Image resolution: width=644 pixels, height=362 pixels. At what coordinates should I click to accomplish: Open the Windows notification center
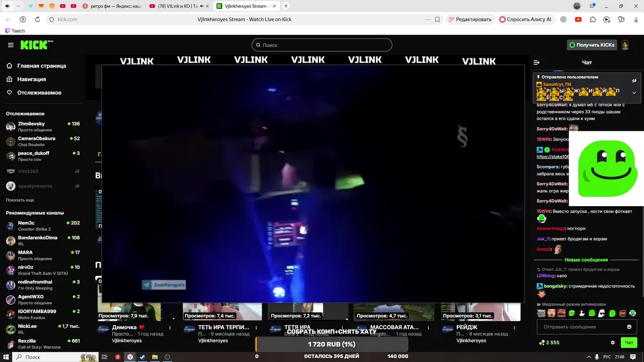pos(633,357)
